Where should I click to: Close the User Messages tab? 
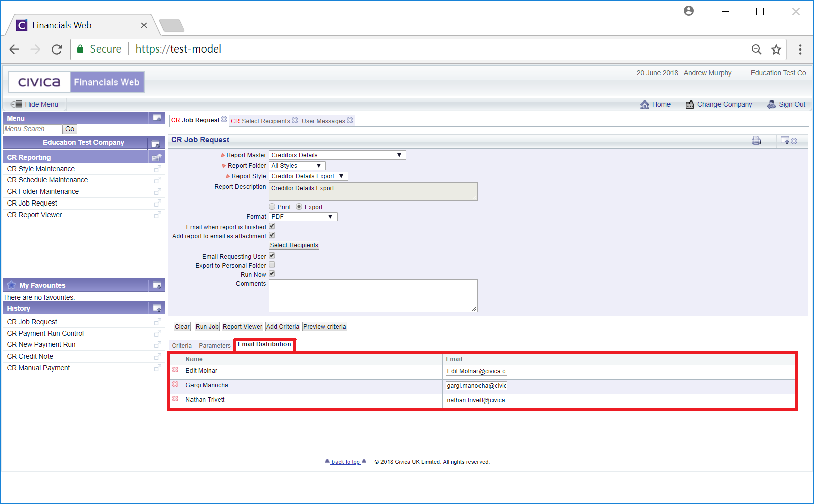(x=350, y=120)
